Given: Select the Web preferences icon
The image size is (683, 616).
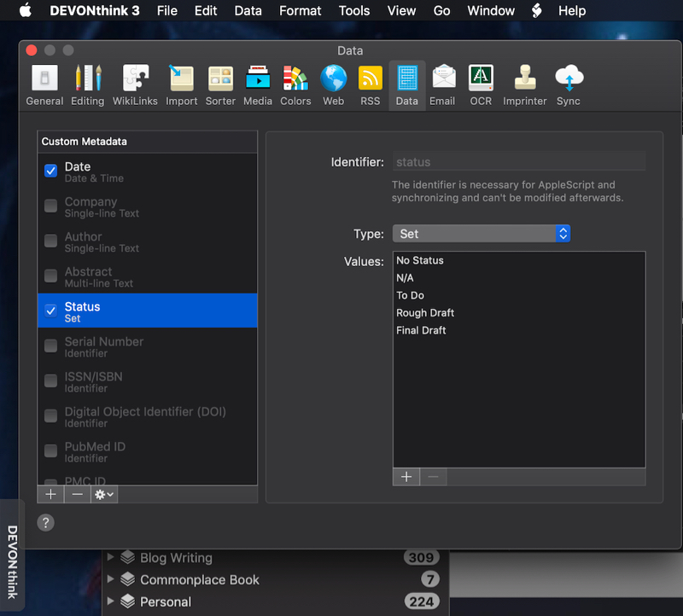Looking at the screenshot, I should 333,84.
